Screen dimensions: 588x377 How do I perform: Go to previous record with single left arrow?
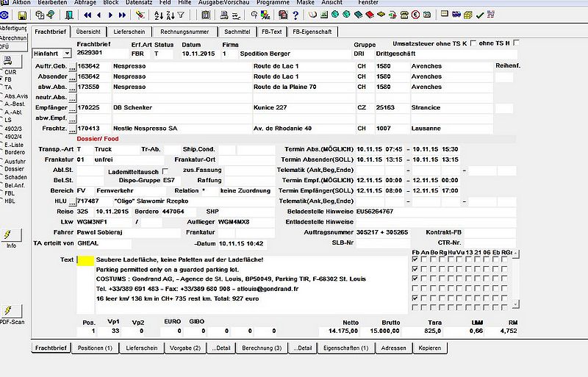tap(99, 15)
